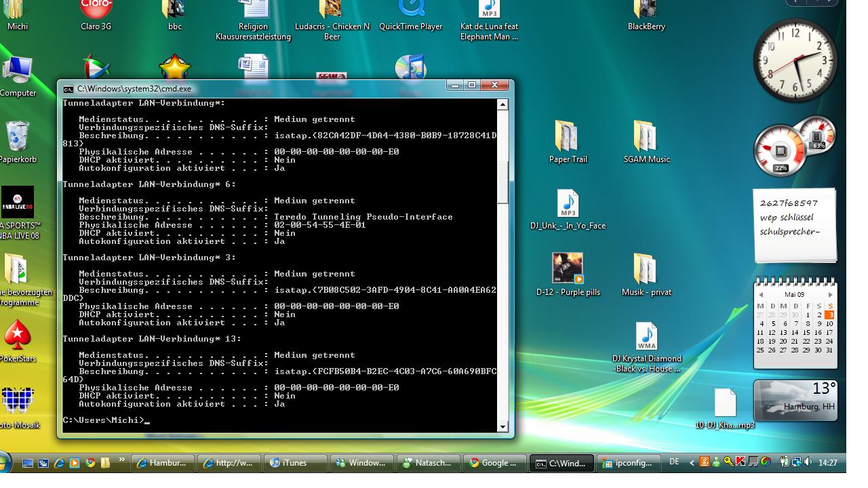The width and height of the screenshot is (868, 488).
Task: Select the Religion Klausurersatzleistung document
Action: (253, 20)
